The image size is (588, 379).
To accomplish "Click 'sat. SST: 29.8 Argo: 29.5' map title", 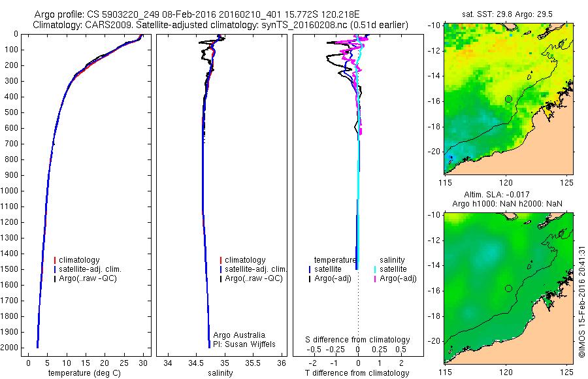I will coord(508,14).
